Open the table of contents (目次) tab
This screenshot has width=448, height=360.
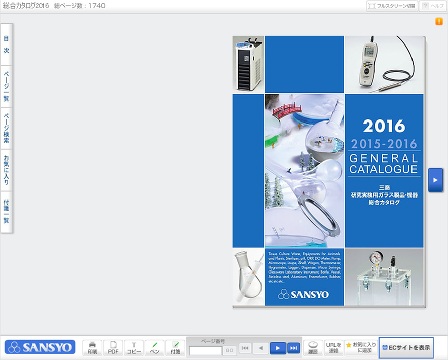point(6,44)
